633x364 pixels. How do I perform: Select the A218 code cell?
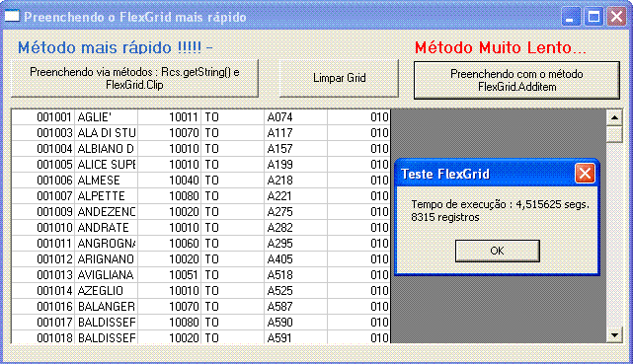pyautogui.click(x=295, y=181)
